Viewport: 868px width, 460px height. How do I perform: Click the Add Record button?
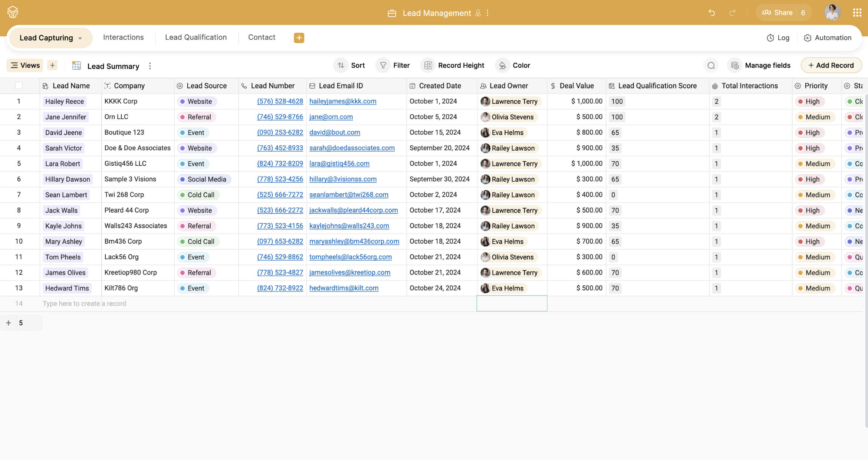coord(831,66)
